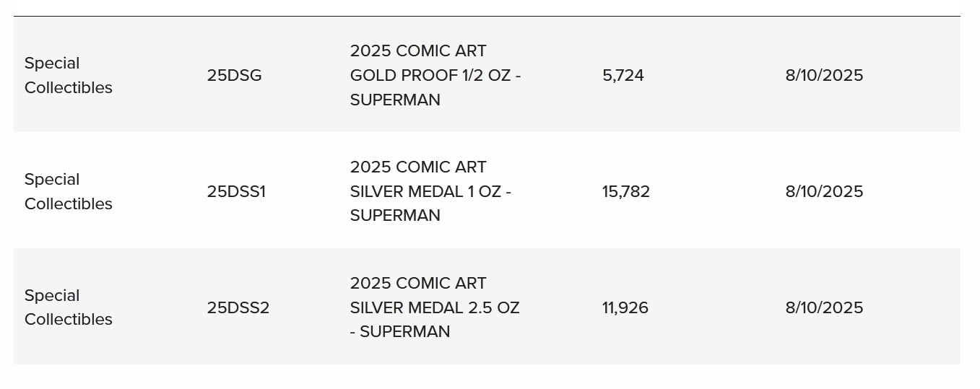Click the 15,782 sales figure
Image resolution: width=980 pixels, height=389 pixels.
coord(626,191)
